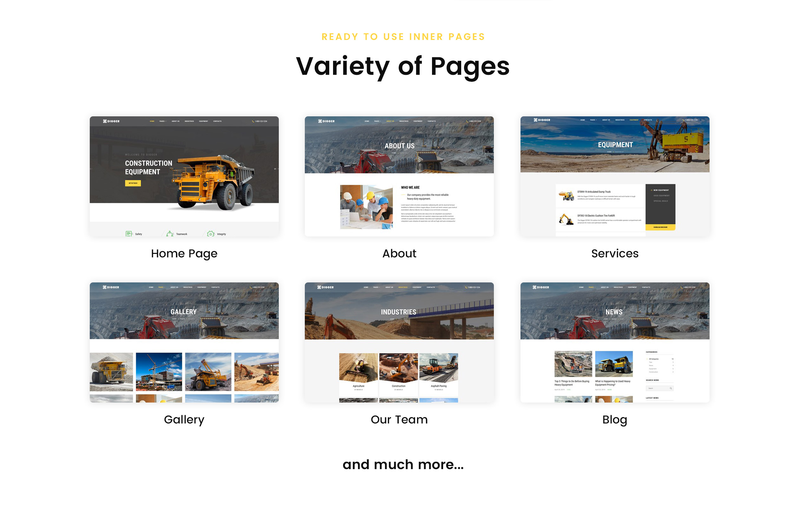The image size is (812, 510).
Task: Select the Digger clover logo in the Home Page navbar
Action: click(x=105, y=121)
